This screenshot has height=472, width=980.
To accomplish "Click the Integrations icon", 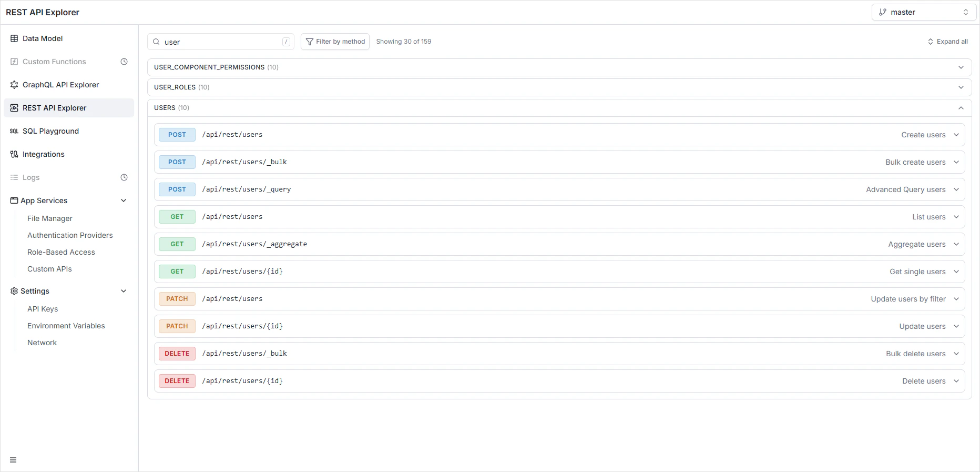I will 14,154.
